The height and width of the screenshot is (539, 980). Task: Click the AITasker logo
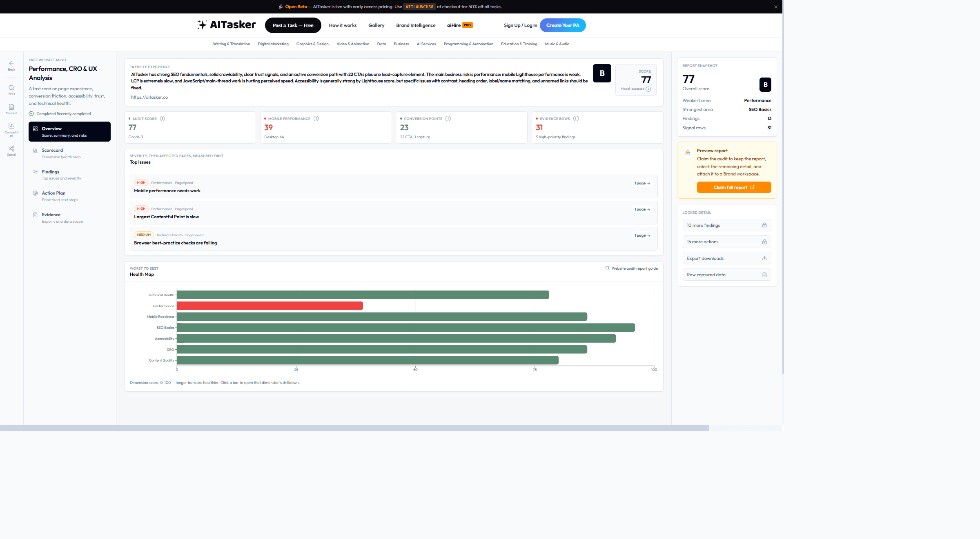tap(227, 25)
